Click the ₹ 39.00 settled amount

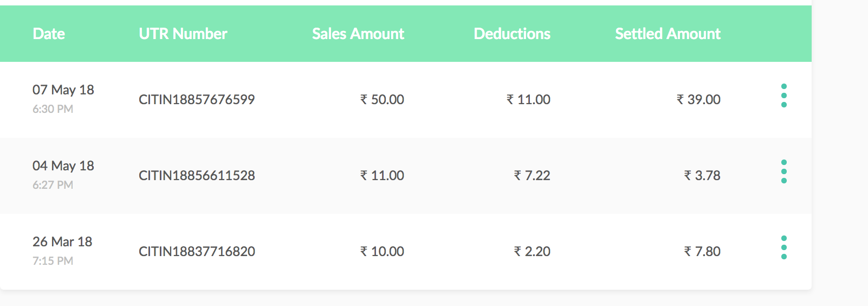click(x=698, y=99)
